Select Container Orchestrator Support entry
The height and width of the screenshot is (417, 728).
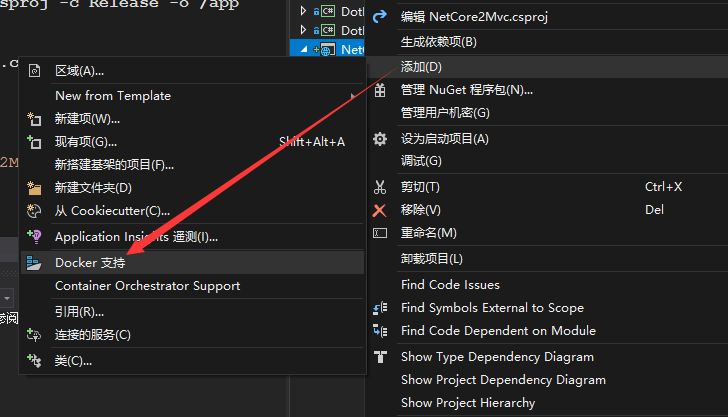192,286
